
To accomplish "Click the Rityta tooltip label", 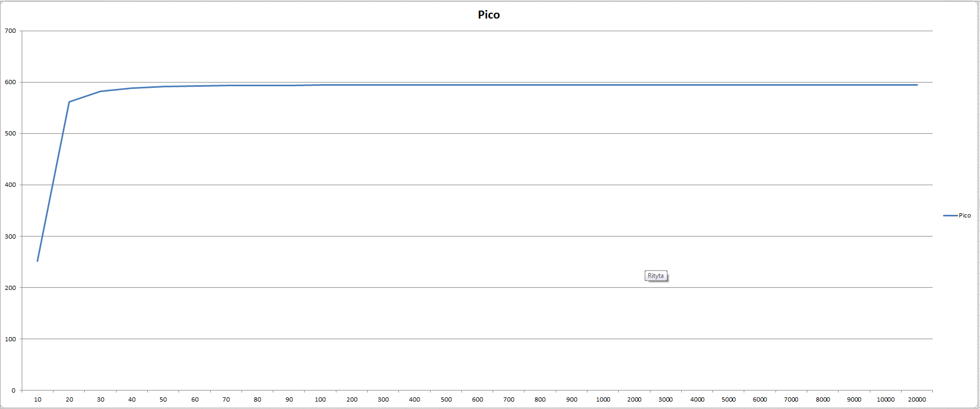I will pos(656,276).
